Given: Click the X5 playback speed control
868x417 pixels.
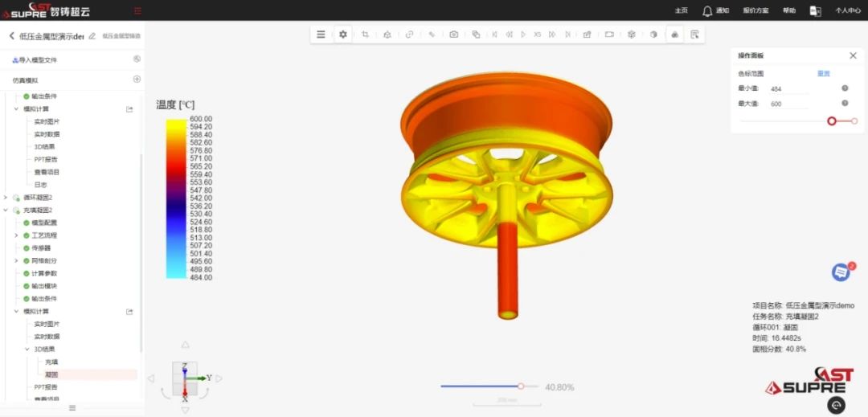Looking at the screenshot, I should click(537, 35).
